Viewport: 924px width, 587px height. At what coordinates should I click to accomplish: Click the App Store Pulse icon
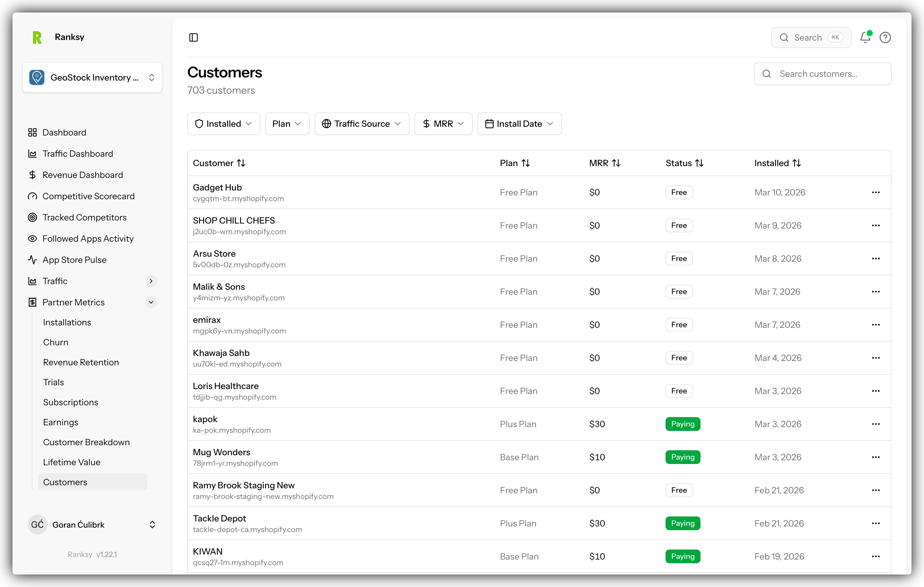[x=32, y=260]
